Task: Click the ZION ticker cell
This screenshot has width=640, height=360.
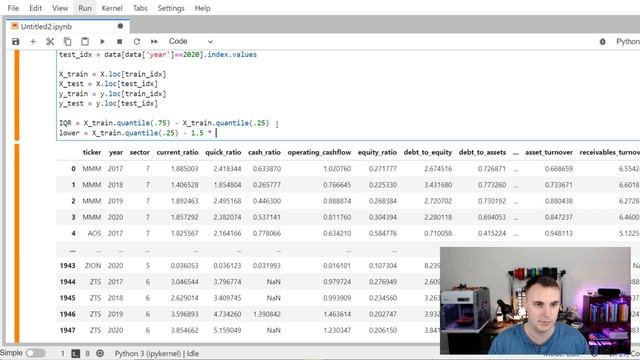Action: tap(93, 266)
